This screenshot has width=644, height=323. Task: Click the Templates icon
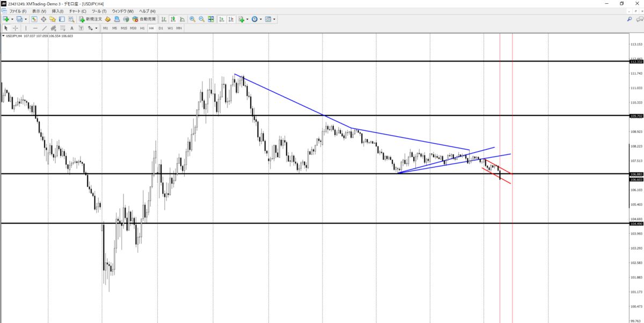[268, 19]
